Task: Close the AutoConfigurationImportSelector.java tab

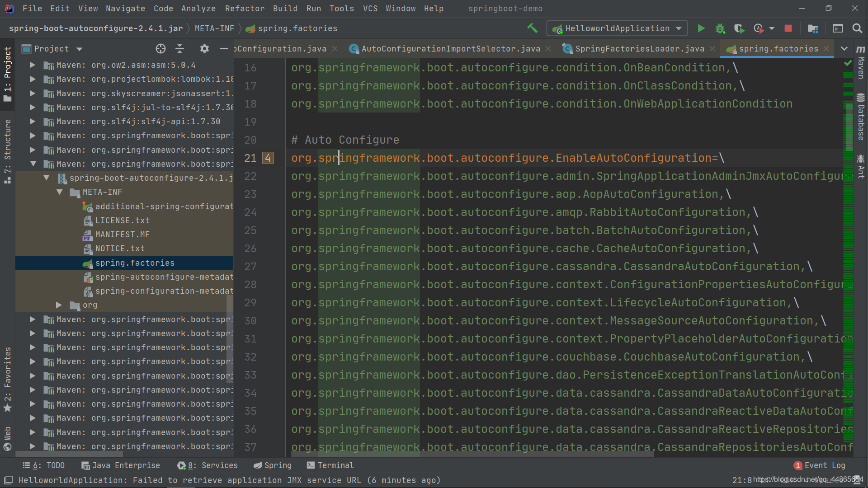Action: click(548, 48)
